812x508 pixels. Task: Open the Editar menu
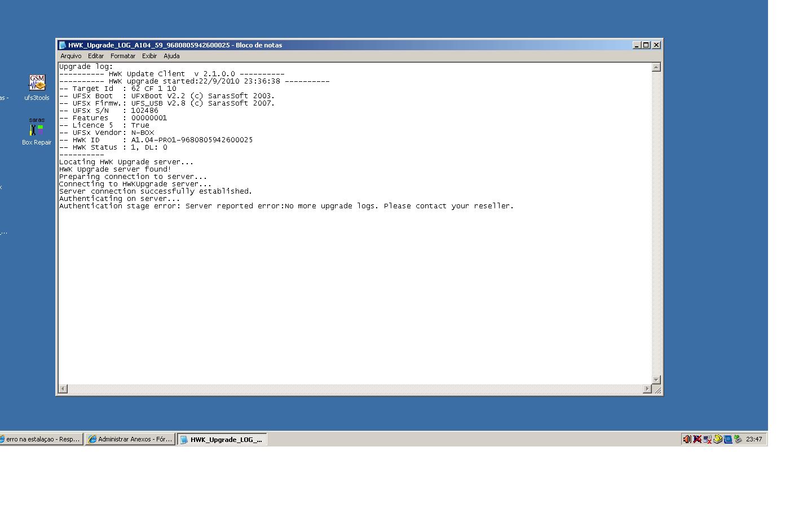[x=96, y=56]
